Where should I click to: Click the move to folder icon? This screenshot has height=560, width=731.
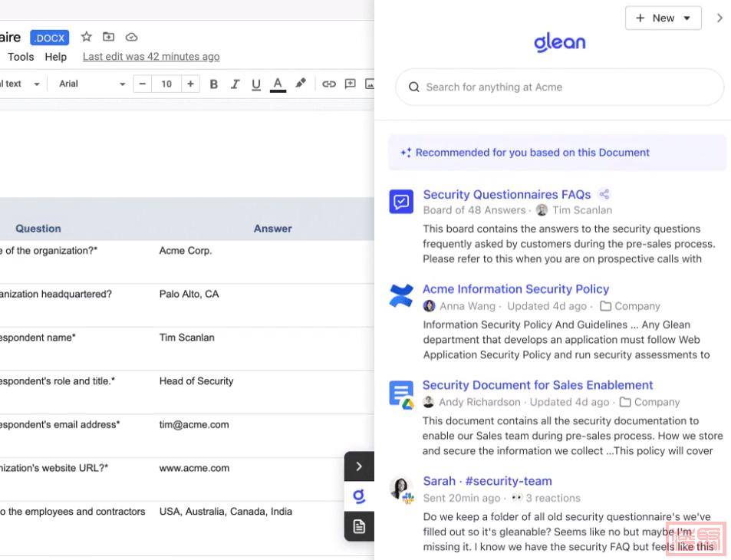108,37
